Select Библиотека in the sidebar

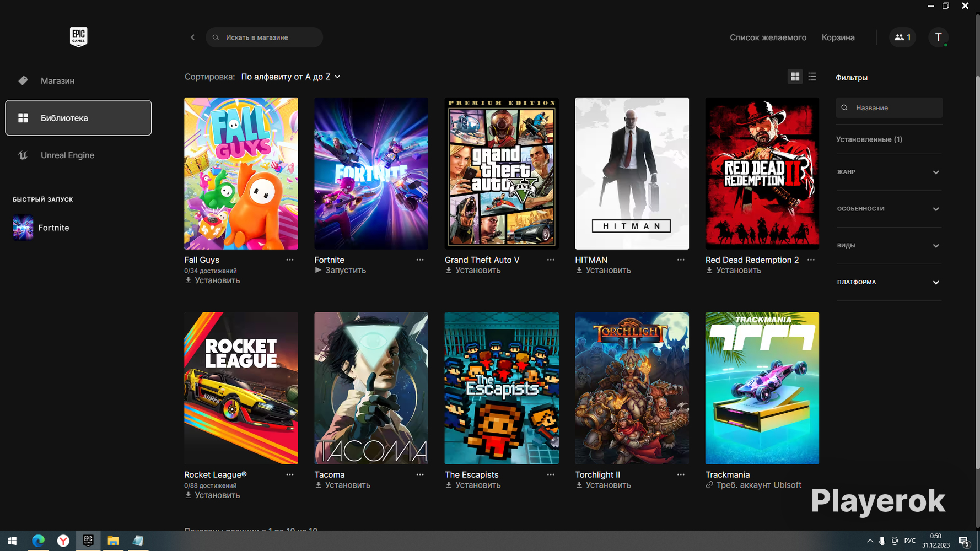coord(78,118)
